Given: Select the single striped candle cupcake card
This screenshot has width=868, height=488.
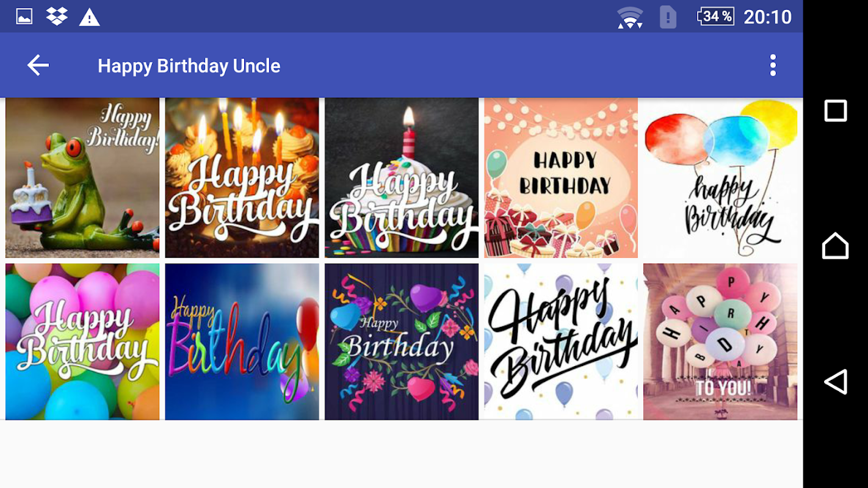Looking at the screenshot, I should [x=402, y=178].
